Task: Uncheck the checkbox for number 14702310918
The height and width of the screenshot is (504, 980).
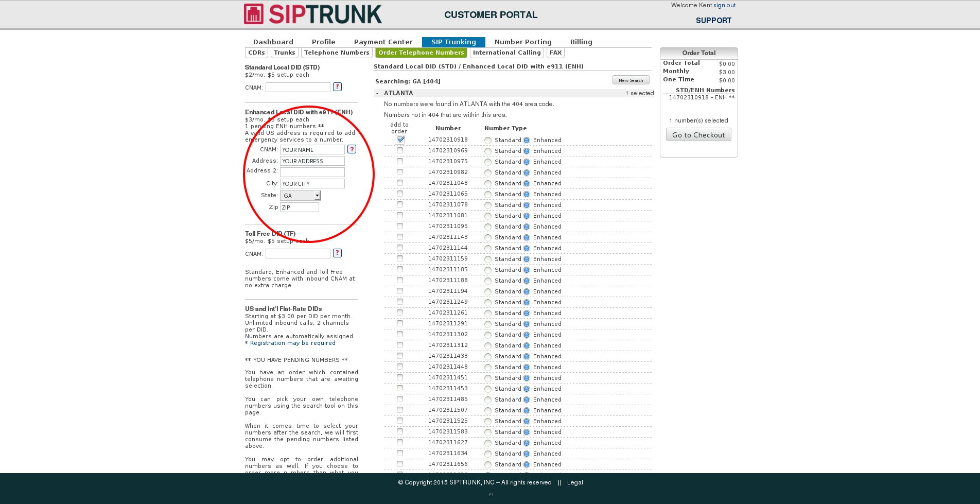Action: coord(400,140)
